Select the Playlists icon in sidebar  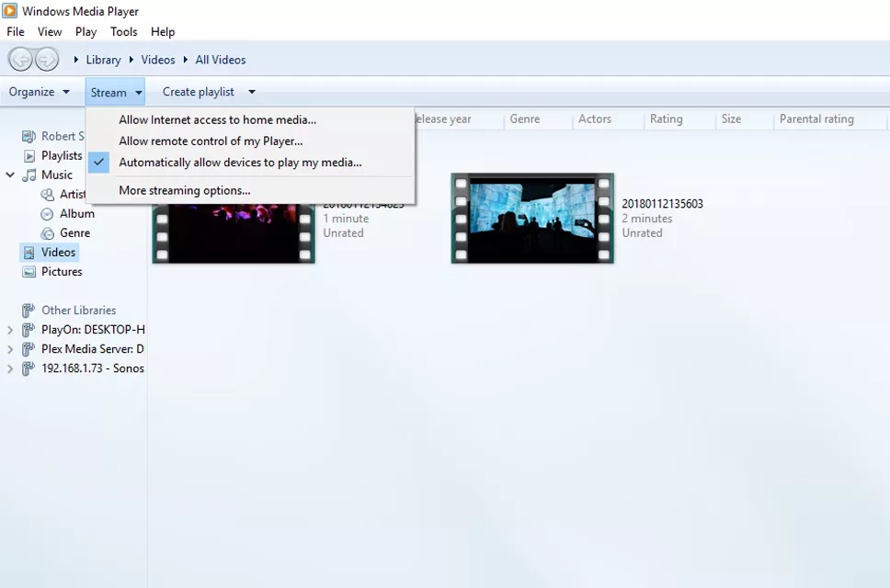coord(29,156)
